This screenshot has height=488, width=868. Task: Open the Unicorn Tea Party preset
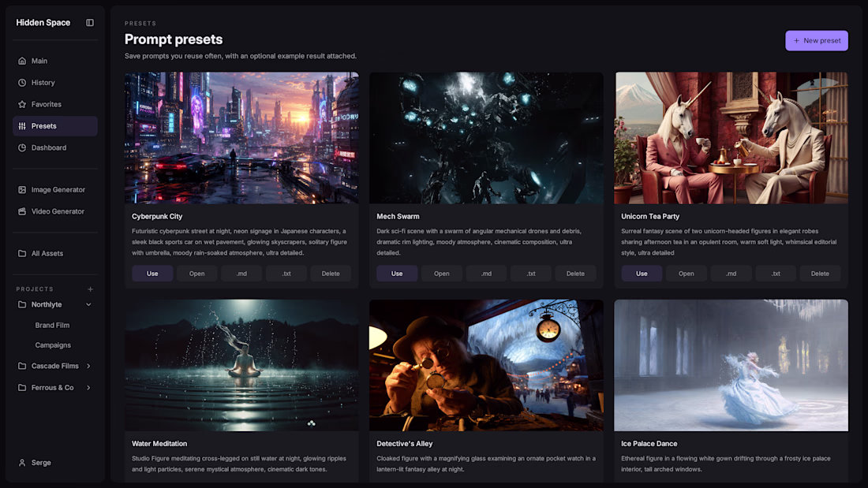click(x=686, y=274)
